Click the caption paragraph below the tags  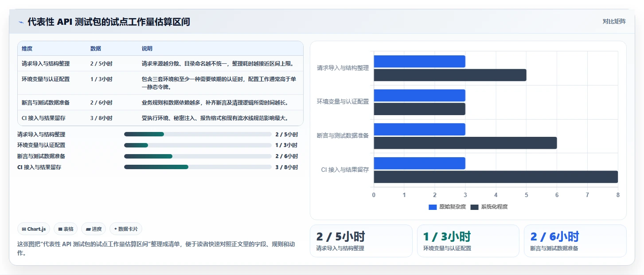(156, 249)
